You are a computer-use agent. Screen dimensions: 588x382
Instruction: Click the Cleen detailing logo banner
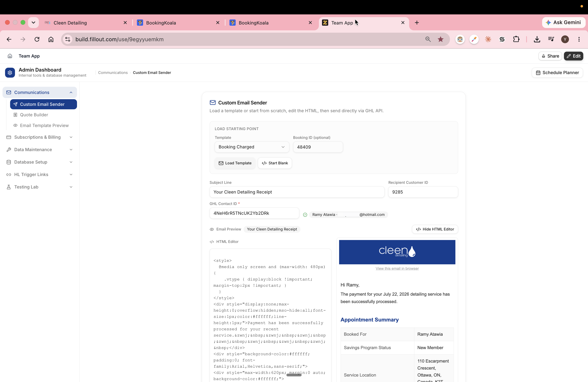[x=397, y=252]
